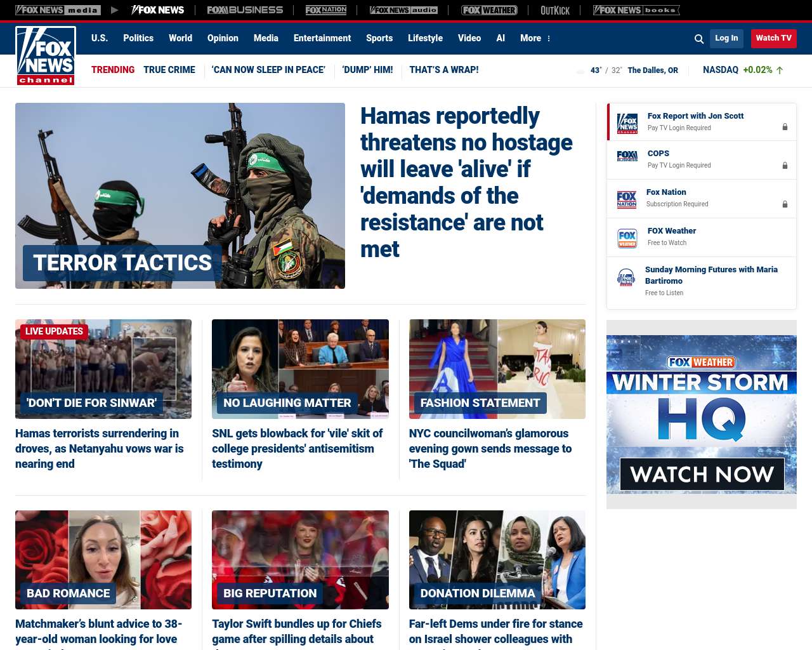The width and height of the screenshot is (812, 650).
Task: Open the U.S. section
Action: pos(100,38)
